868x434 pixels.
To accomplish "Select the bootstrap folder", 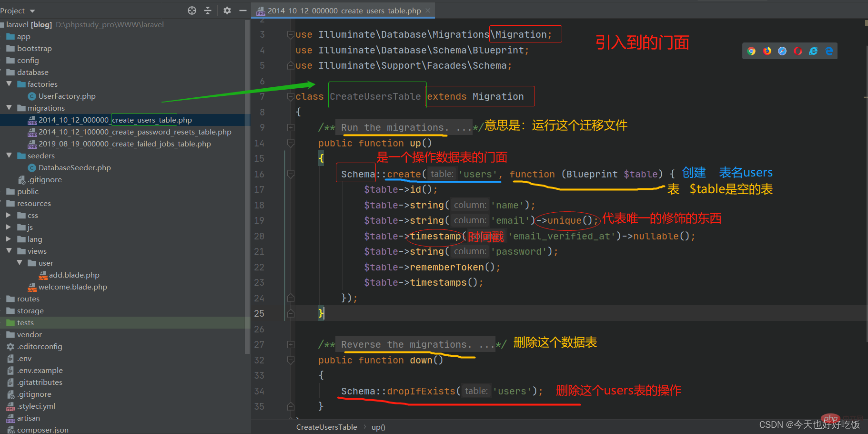I will pos(34,49).
